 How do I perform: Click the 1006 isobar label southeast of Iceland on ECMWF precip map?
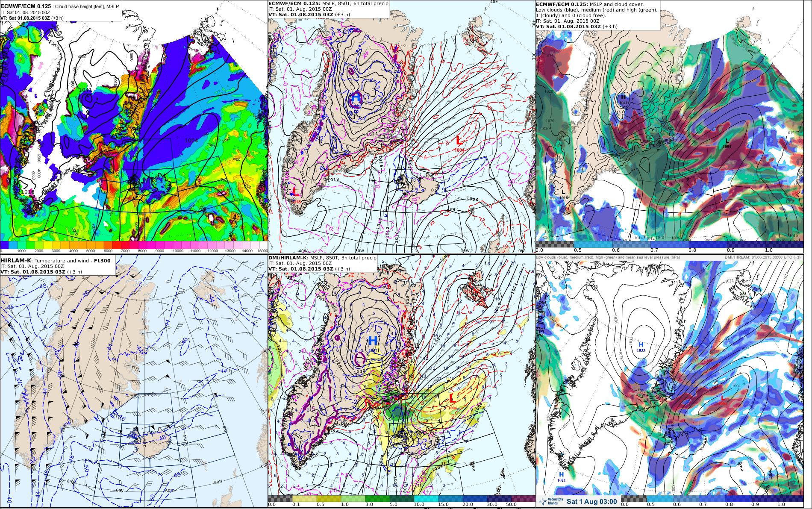point(472,199)
